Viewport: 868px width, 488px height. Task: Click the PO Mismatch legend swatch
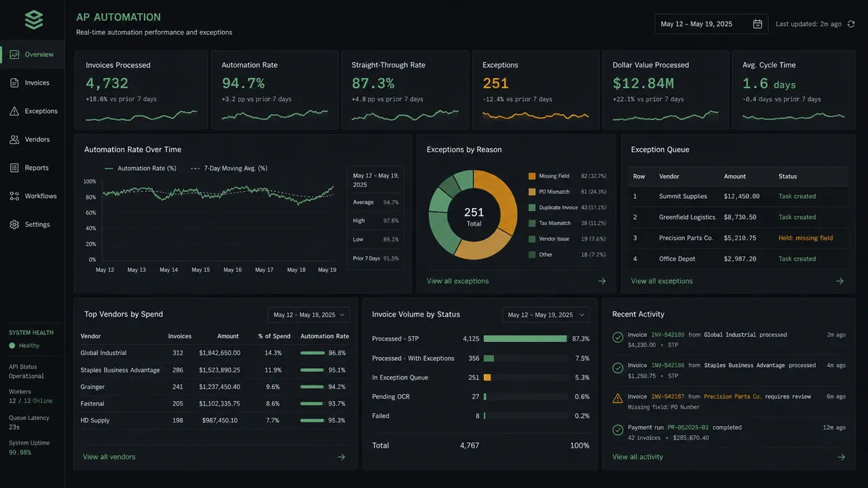point(532,192)
